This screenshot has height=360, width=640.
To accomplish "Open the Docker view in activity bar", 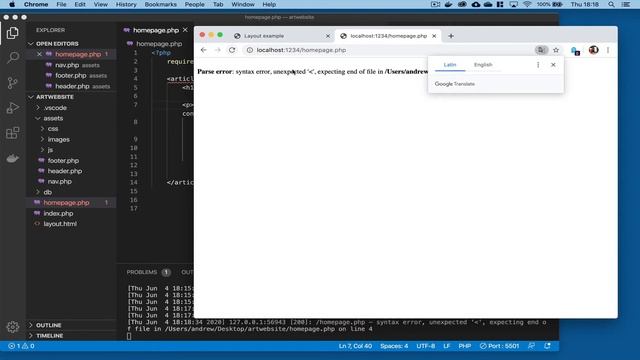I will point(13,158).
